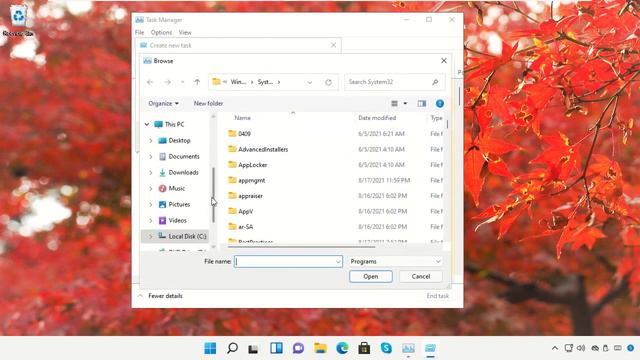Open Skype from taskbar

pyautogui.click(x=386, y=348)
